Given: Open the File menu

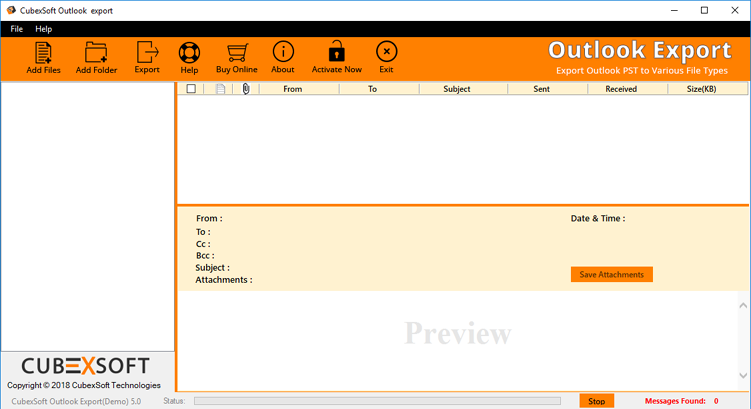Looking at the screenshot, I should pos(17,29).
